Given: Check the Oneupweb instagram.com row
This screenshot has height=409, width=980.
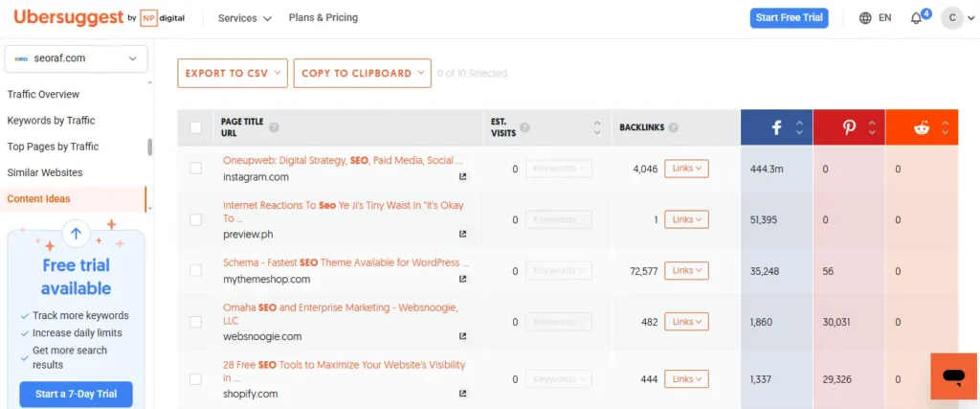Looking at the screenshot, I should point(195,169).
